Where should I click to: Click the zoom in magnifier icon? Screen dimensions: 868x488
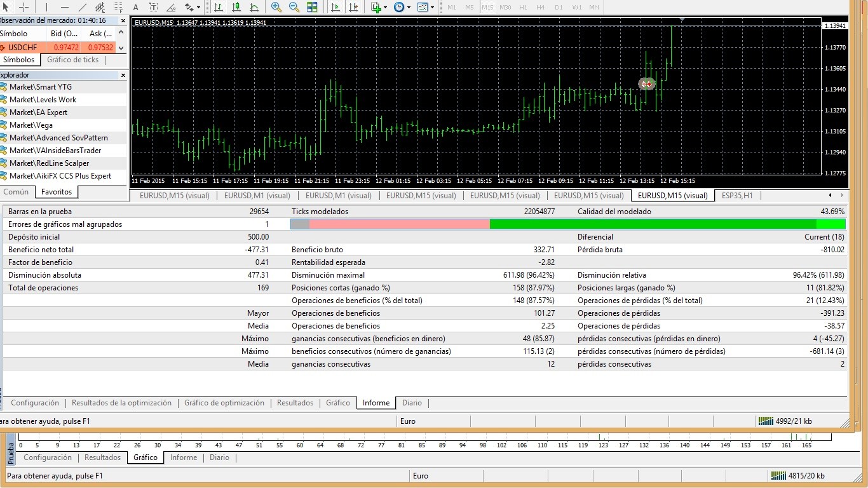tap(276, 7)
